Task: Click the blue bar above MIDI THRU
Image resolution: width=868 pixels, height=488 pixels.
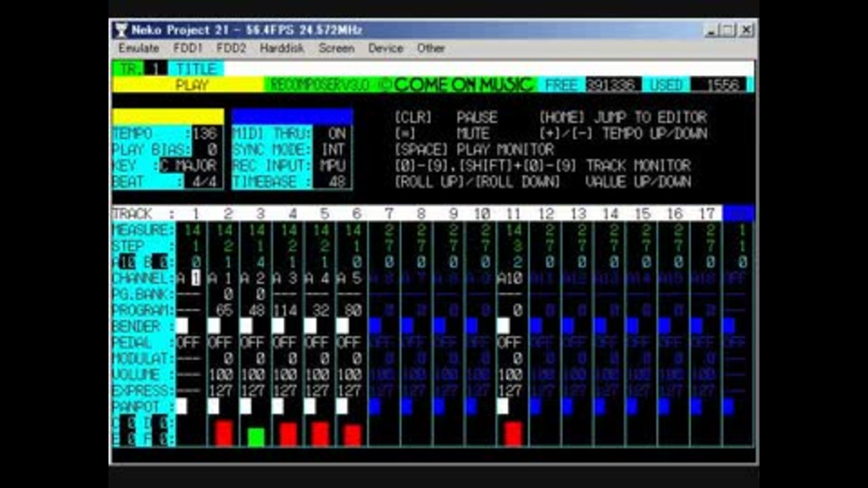Action: [292, 117]
